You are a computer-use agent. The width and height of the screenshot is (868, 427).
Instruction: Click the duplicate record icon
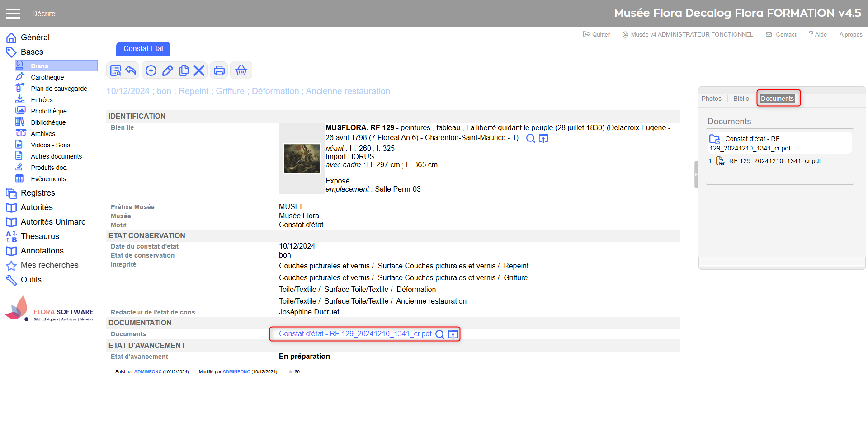tap(184, 70)
